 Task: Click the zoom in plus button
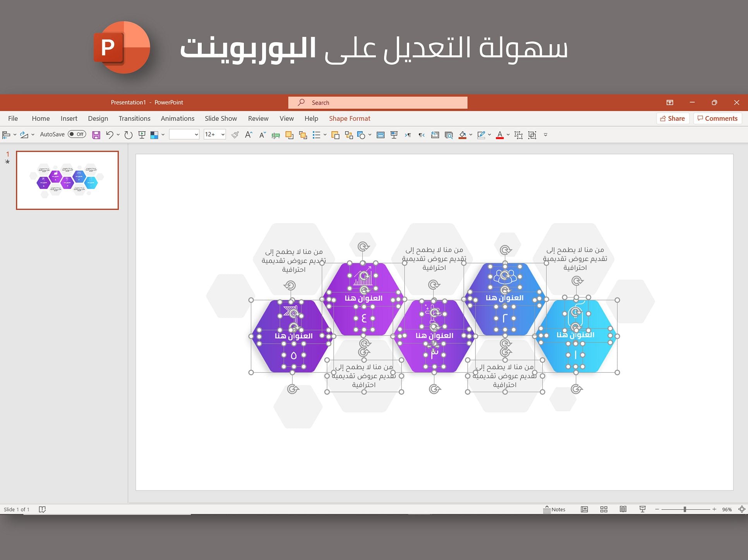point(714,509)
